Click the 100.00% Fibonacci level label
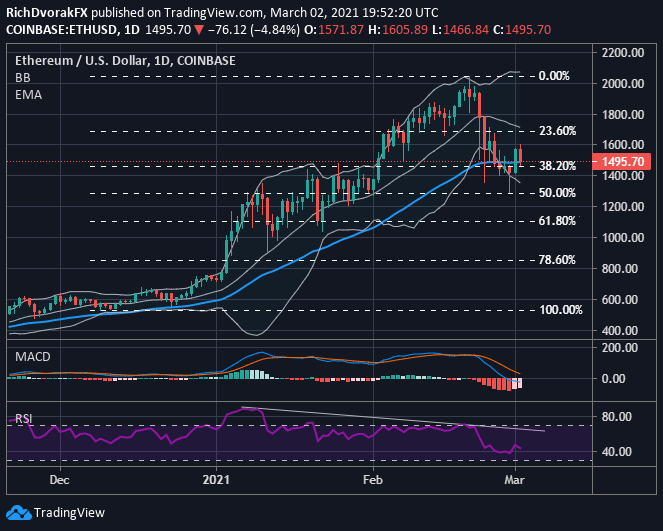663x531 pixels. [x=561, y=310]
